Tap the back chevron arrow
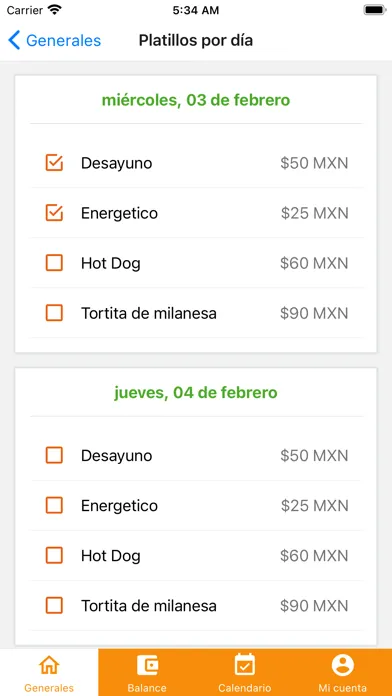 (x=14, y=40)
